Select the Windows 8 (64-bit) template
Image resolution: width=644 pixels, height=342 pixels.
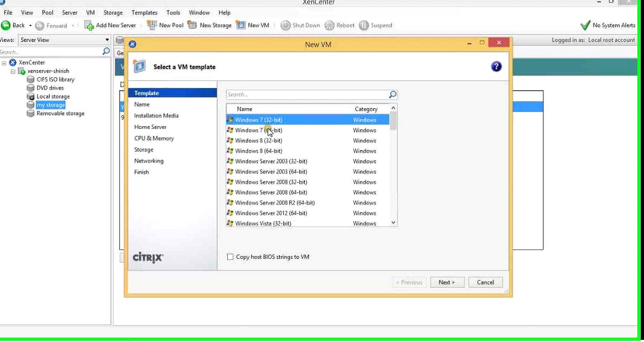tap(307, 151)
